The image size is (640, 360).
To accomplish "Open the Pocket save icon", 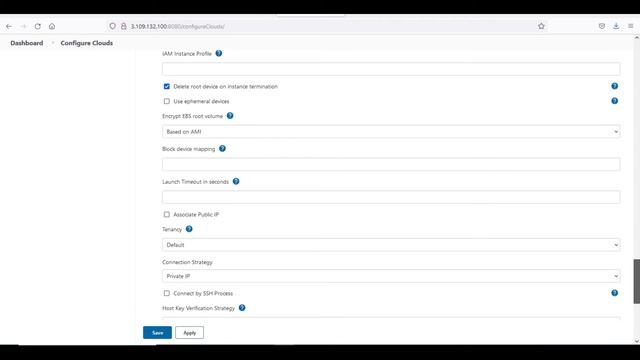I will [602, 26].
